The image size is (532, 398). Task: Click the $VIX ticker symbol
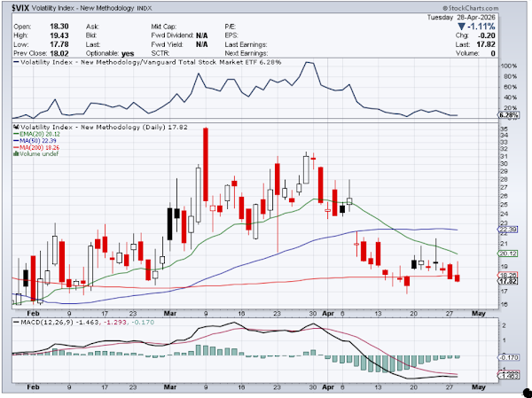tap(21, 9)
